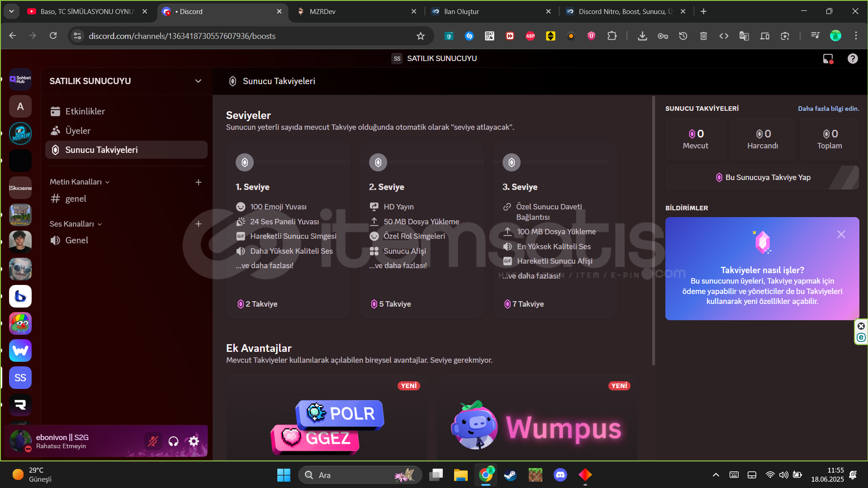This screenshot has height=488, width=868.
Task: Open Steam from the taskbar
Action: (x=511, y=475)
